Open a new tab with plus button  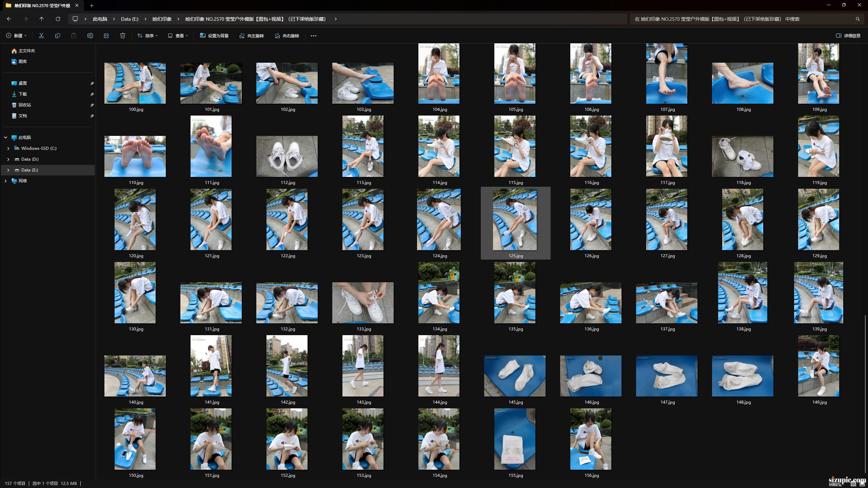[x=92, y=5]
